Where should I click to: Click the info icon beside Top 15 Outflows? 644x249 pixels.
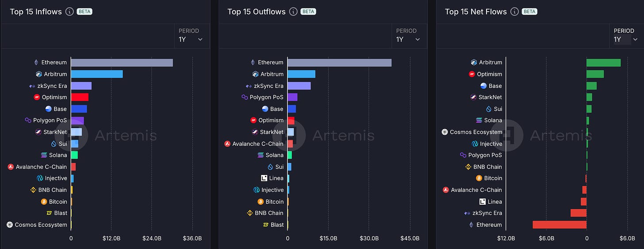tap(293, 12)
